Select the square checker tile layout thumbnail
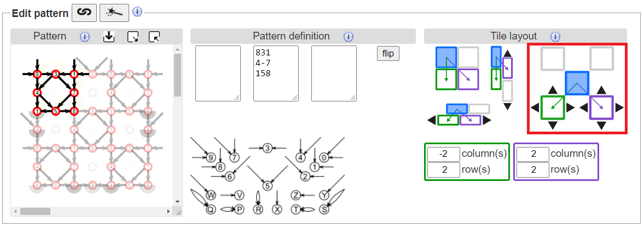 coord(457,68)
